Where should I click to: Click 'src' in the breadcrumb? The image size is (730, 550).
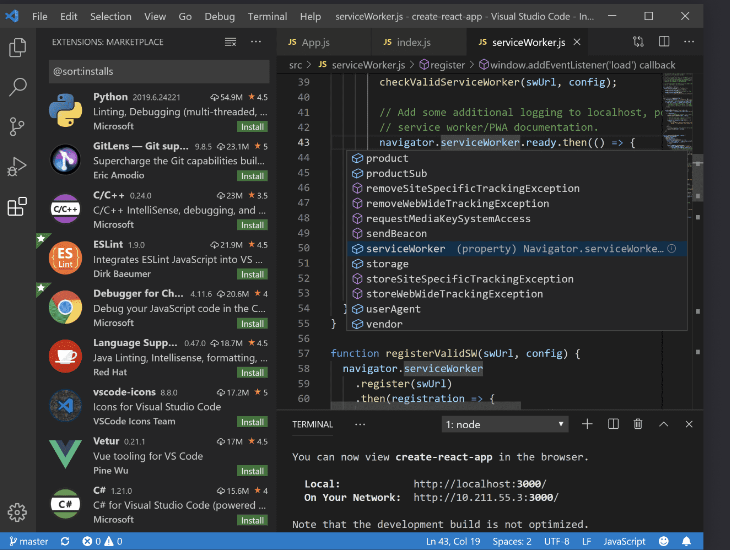[x=296, y=65]
